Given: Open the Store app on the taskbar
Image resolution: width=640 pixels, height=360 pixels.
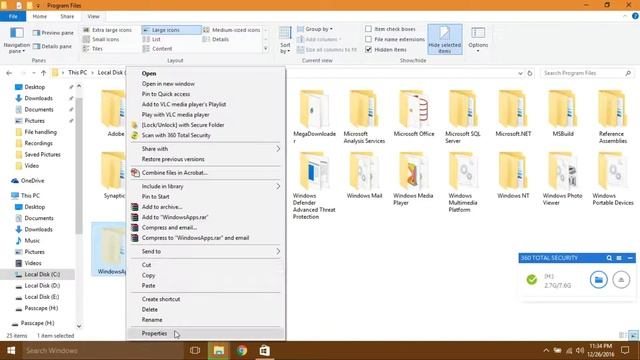Looking at the screenshot, I should coord(264,350).
